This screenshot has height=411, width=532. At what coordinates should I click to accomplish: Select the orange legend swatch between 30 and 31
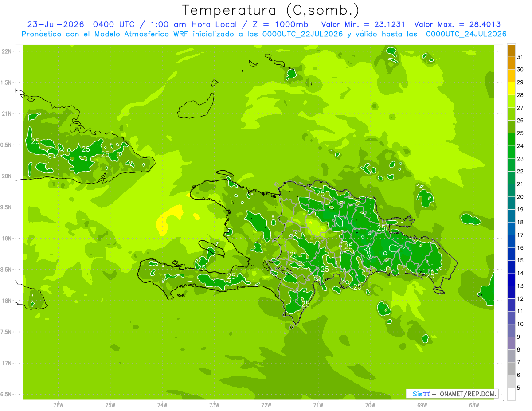(511, 63)
